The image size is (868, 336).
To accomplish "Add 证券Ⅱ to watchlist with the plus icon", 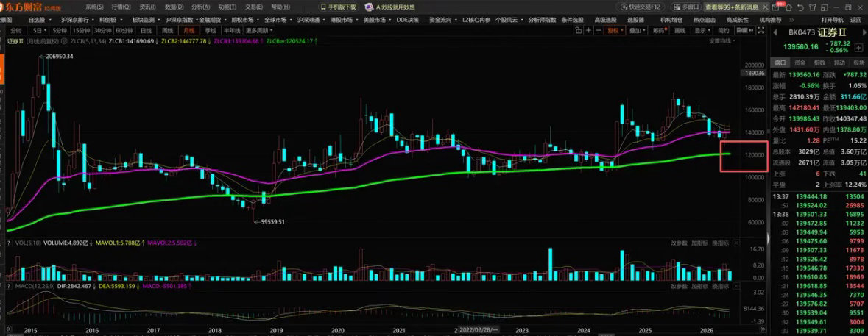I will point(858,48).
